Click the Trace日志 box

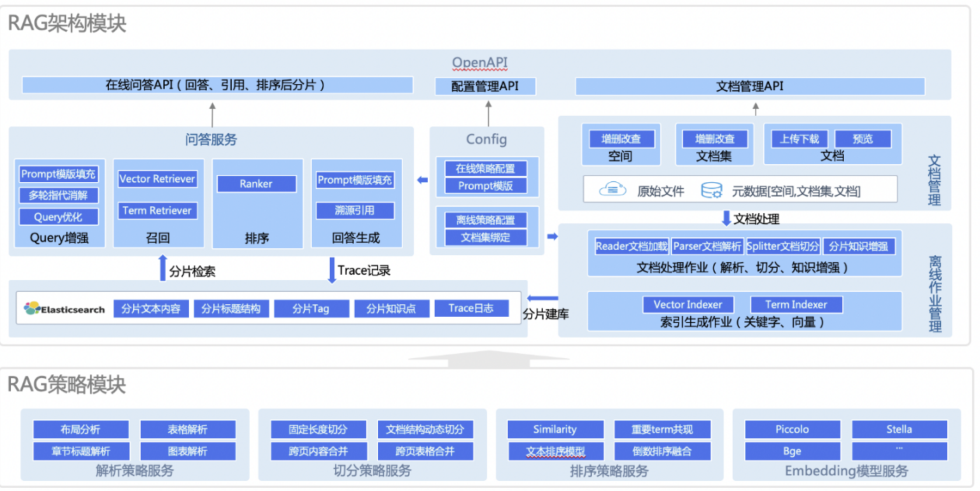[471, 308]
